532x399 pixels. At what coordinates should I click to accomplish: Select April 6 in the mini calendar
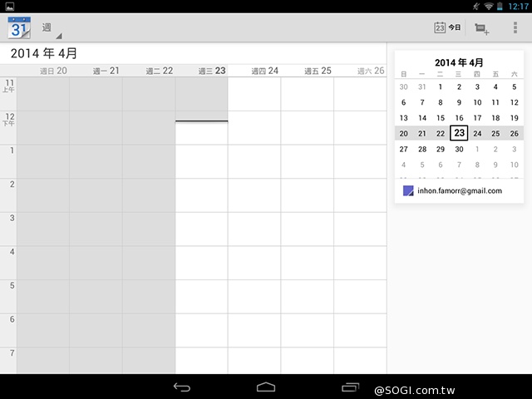[403, 102]
